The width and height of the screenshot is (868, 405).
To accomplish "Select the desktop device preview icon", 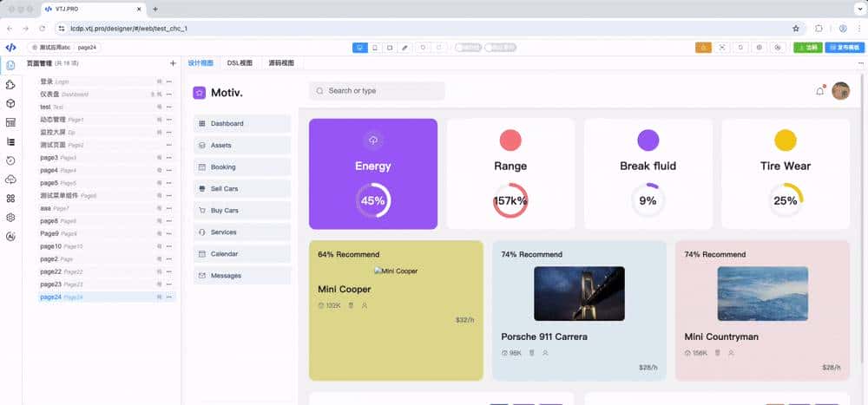I will (x=360, y=48).
